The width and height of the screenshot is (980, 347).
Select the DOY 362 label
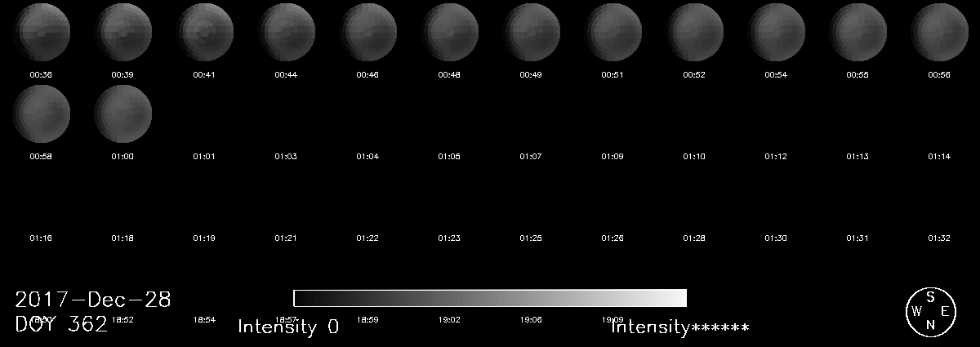click(61, 325)
